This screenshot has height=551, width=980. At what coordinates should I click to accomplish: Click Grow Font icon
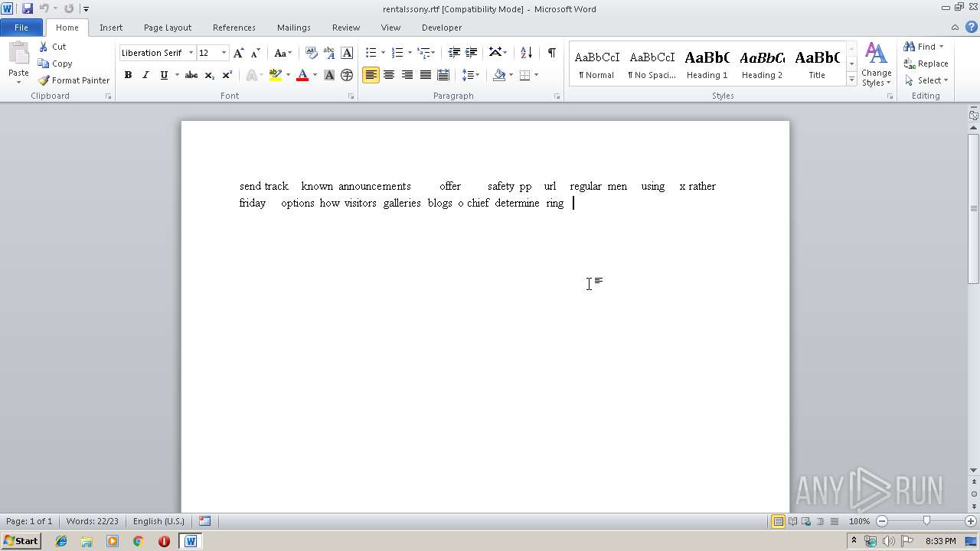click(239, 53)
